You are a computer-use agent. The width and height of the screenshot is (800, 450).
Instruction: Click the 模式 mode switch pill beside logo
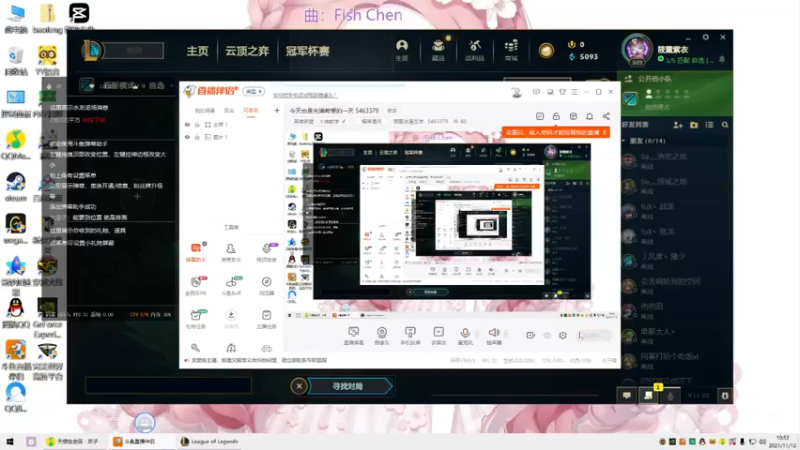[x=253, y=91]
